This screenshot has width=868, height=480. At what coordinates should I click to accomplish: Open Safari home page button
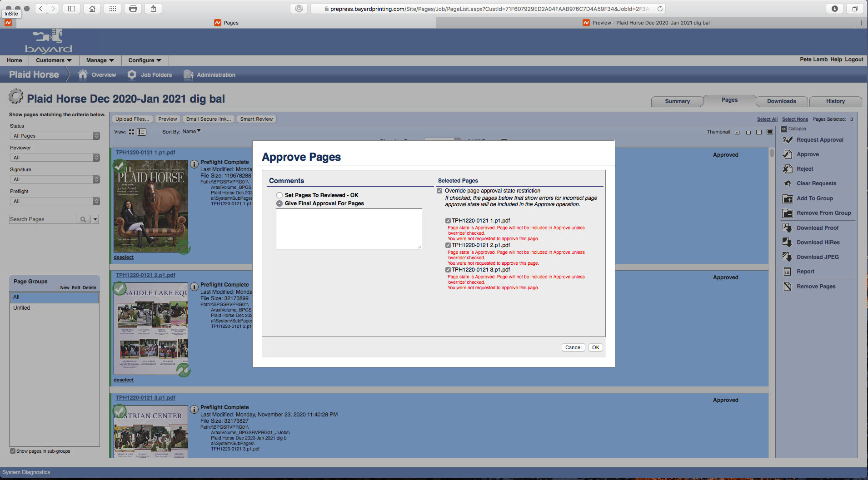coord(92,9)
